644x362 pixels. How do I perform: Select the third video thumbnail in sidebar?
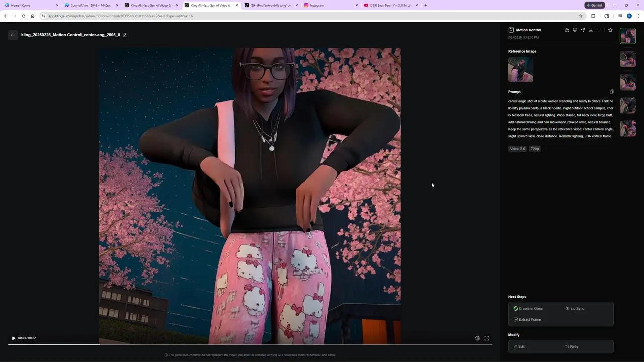(628, 82)
